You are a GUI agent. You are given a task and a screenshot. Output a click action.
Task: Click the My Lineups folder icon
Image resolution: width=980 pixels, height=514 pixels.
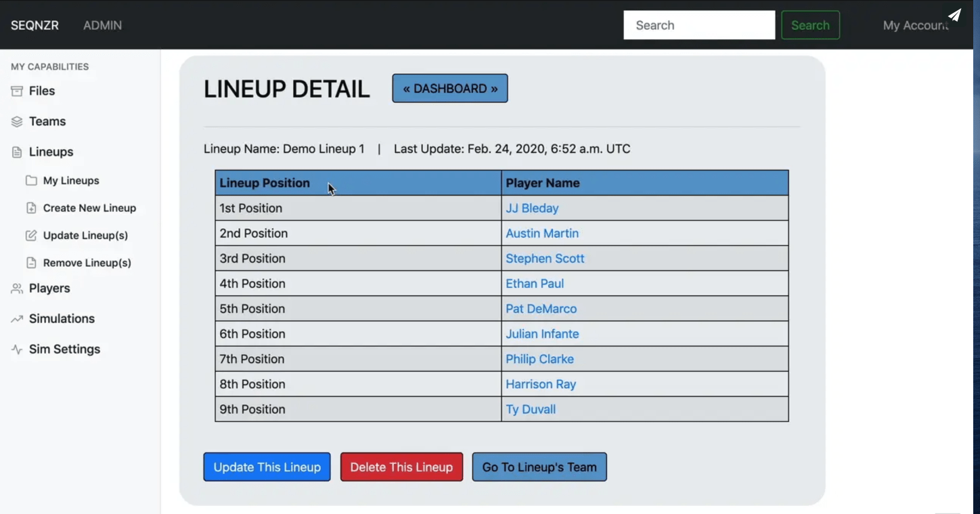coord(31,181)
